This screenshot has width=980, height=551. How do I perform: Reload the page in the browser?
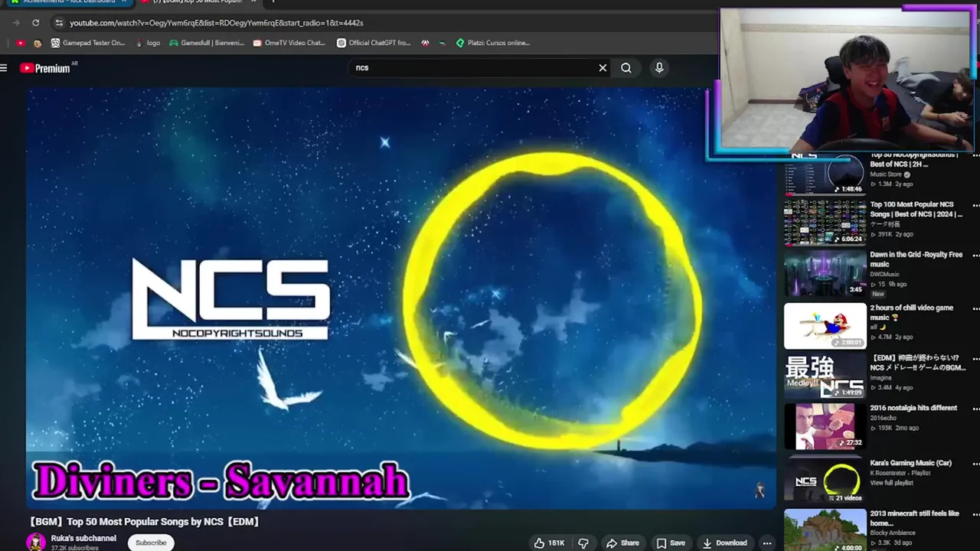[35, 23]
